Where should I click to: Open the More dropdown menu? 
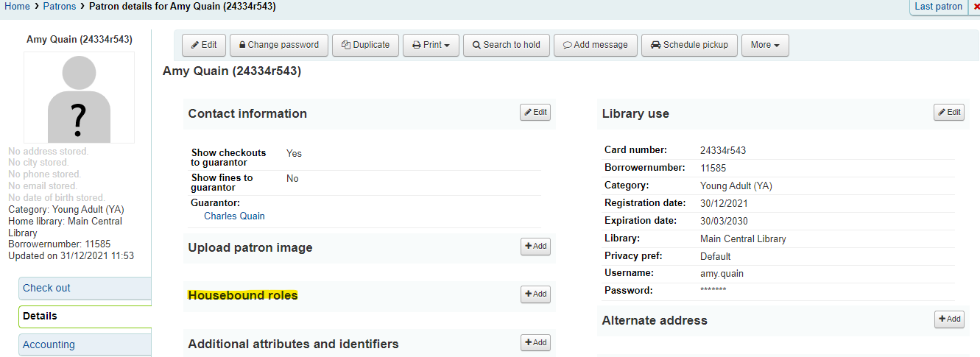[765, 45]
